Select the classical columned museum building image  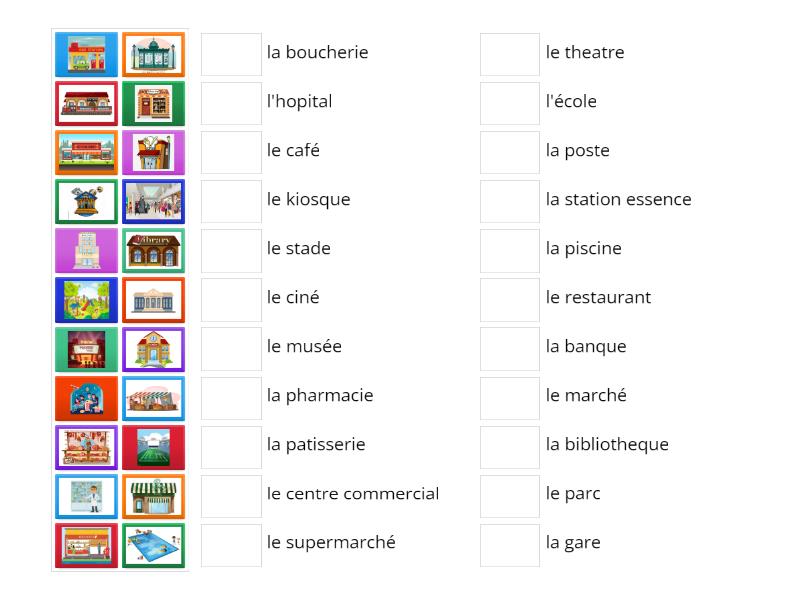tap(153, 299)
